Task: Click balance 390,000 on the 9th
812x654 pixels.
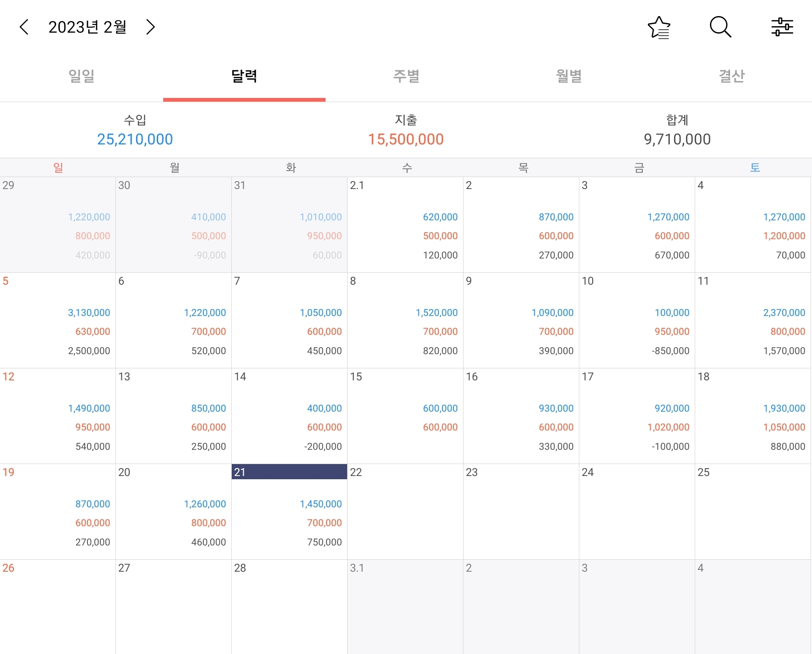Action: tap(556, 351)
